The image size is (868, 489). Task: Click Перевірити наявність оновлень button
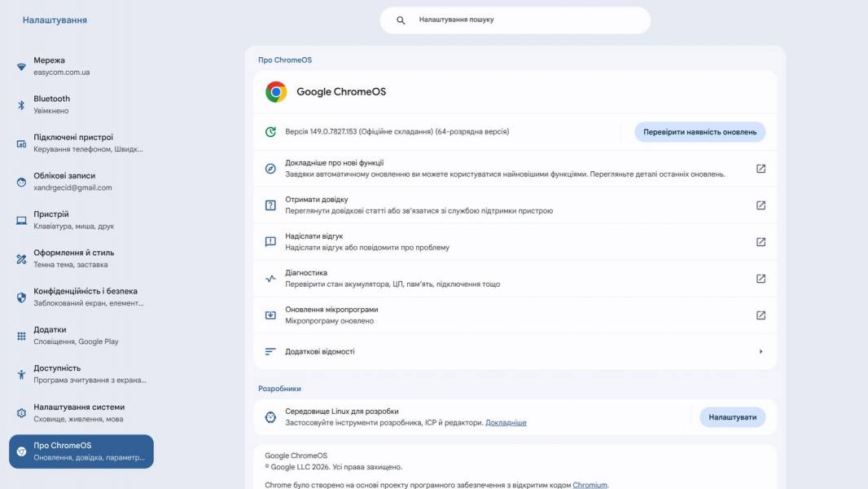(x=699, y=132)
